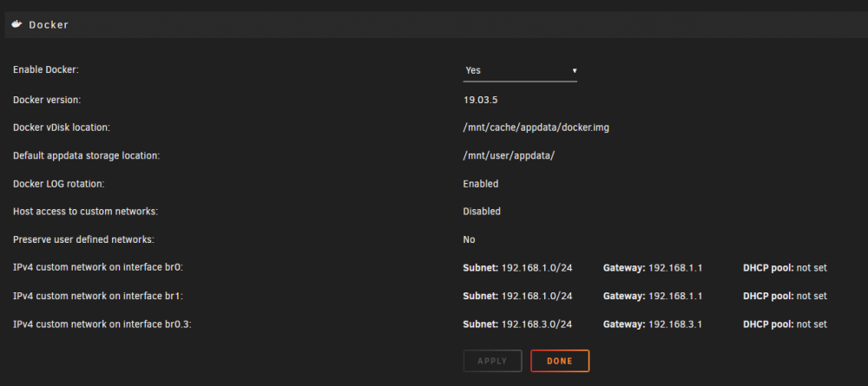The image size is (868, 386).
Task: Click the br0.3 gateway 192.168.3.1
Action: [674, 324]
